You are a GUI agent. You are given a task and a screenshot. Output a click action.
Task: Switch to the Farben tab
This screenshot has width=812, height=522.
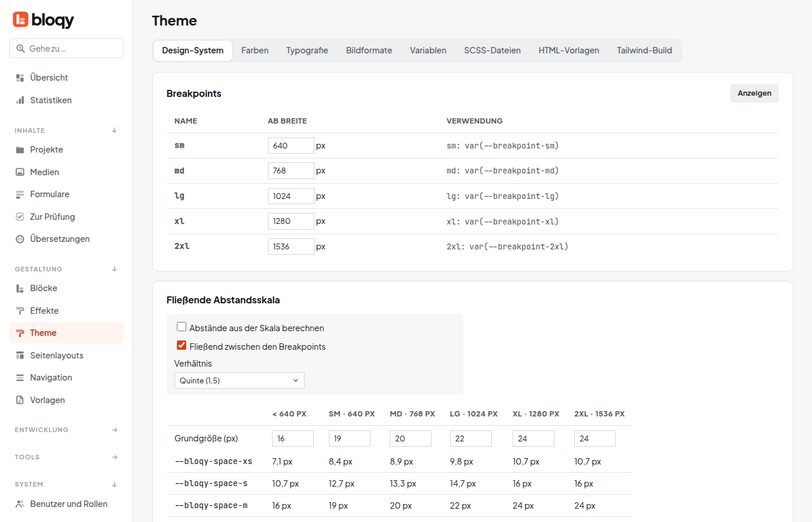255,50
